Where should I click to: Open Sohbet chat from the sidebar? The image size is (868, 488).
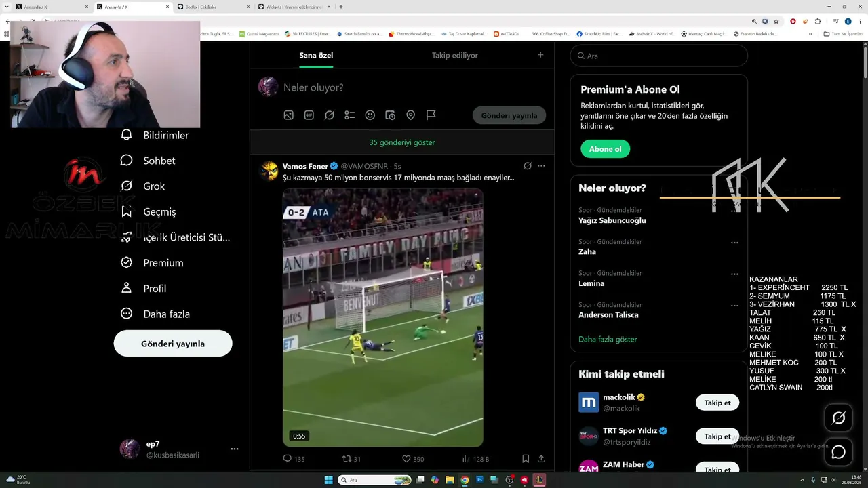[x=148, y=161]
